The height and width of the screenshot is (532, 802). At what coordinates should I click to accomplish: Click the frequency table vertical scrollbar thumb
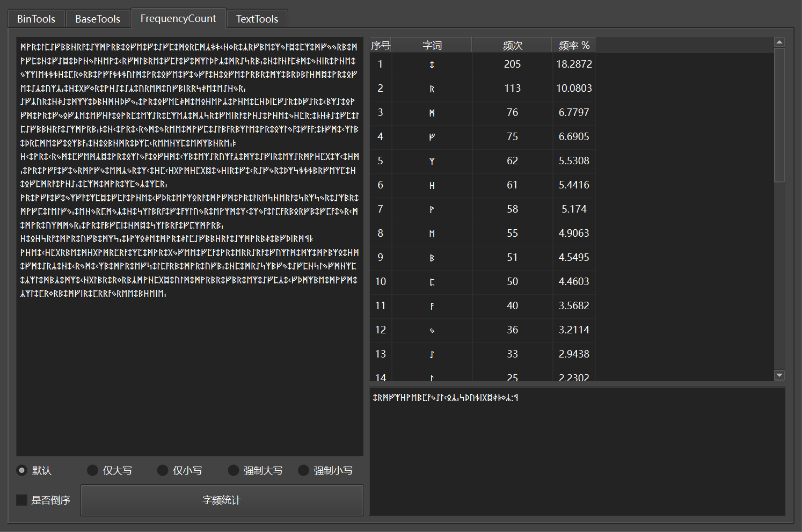779,115
